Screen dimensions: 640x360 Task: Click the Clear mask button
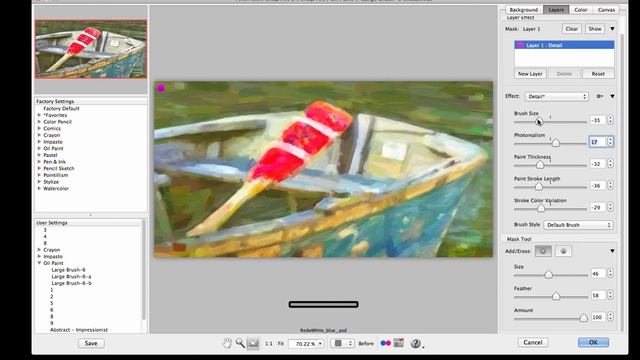[x=571, y=29]
